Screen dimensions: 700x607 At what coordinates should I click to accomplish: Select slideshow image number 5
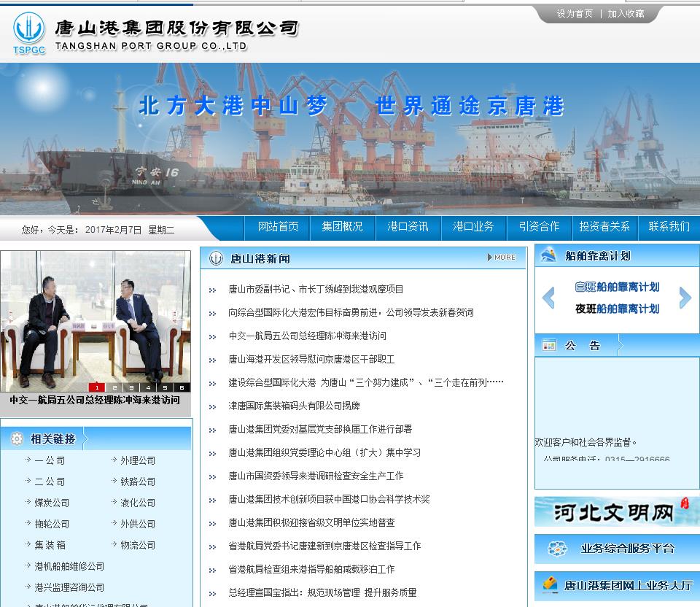(166, 387)
